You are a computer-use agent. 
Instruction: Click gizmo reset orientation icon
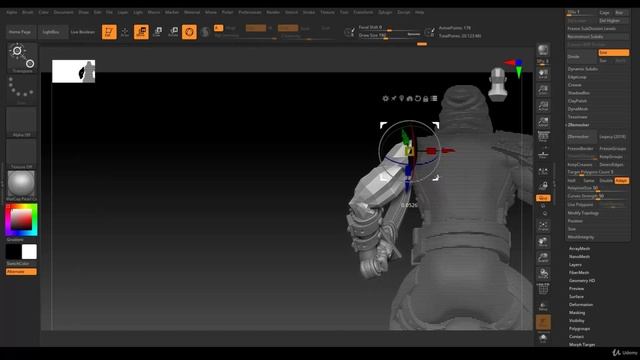pos(418,98)
